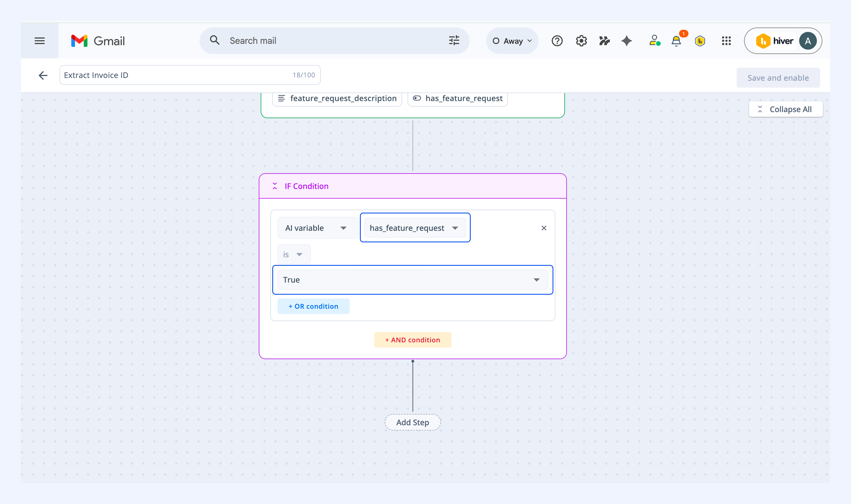Open search filter options icon

click(x=454, y=40)
